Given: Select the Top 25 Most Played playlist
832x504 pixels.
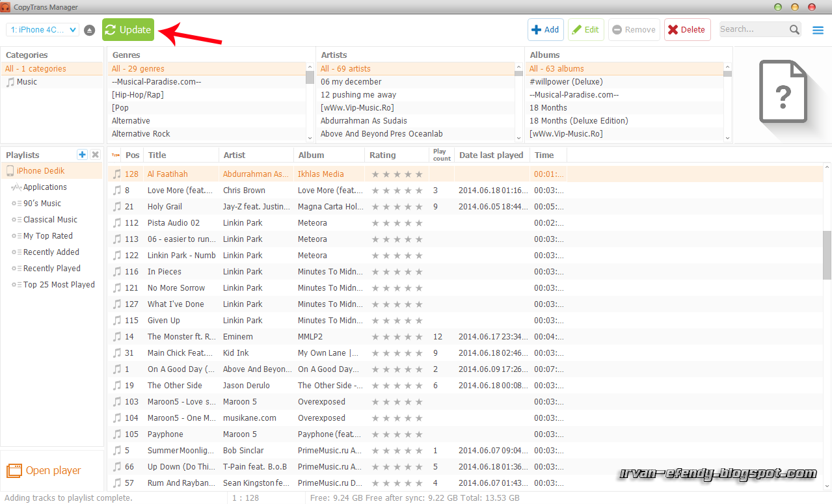Looking at the screenshot, I should coord(52,285).
